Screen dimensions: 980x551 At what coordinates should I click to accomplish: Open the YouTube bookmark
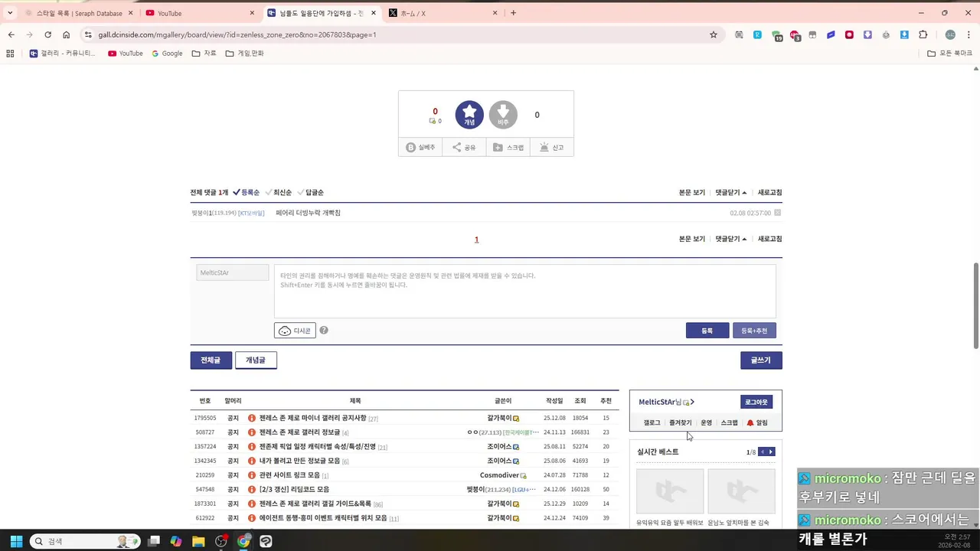point(126,54)
